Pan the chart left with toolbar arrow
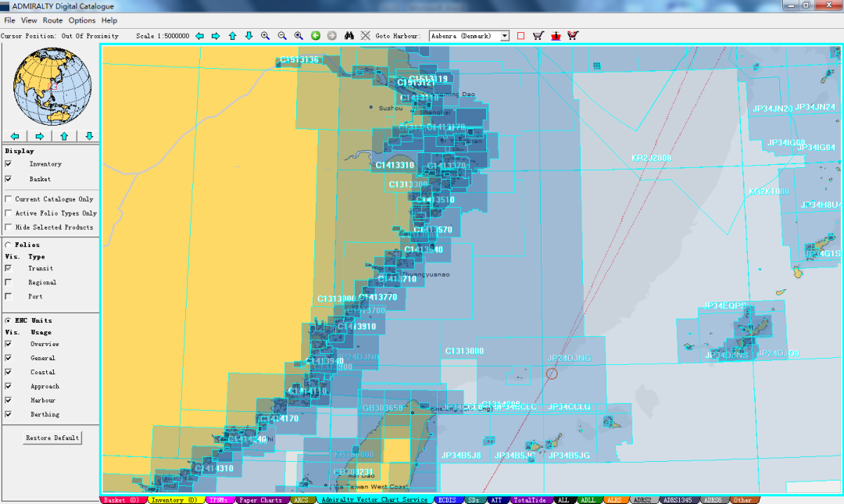This screenshot has height=504, width=844. [200, 36]
